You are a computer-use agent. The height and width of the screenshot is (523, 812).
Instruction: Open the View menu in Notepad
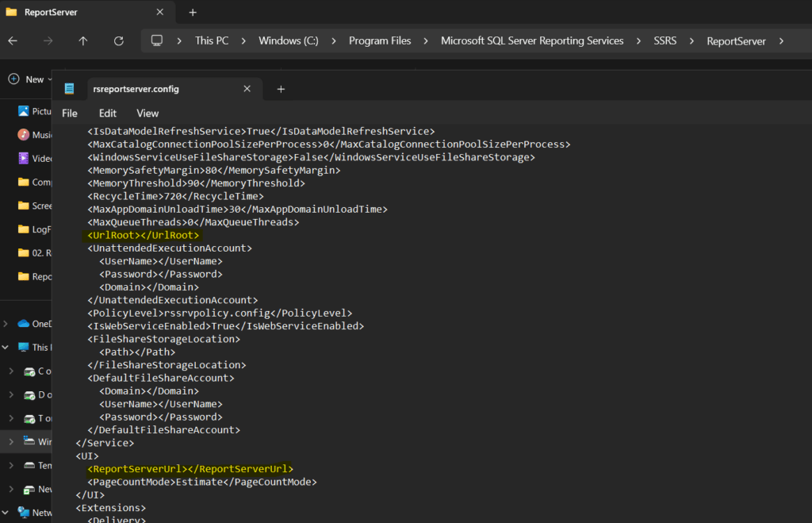click(147, 113)
